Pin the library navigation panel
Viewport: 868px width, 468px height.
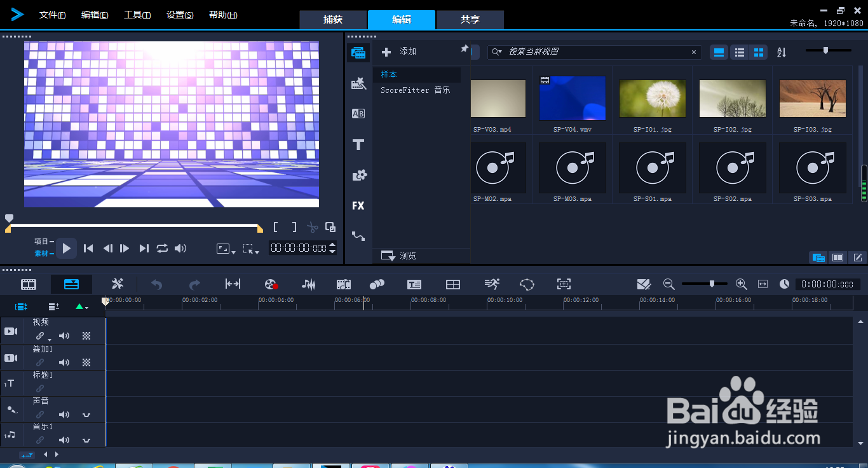pos(464,49)
